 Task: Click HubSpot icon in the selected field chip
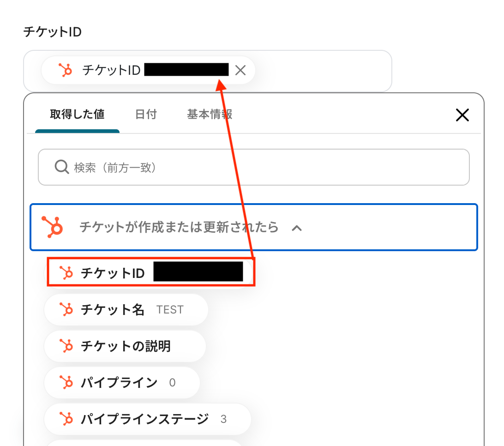click(x=66, y=70)
